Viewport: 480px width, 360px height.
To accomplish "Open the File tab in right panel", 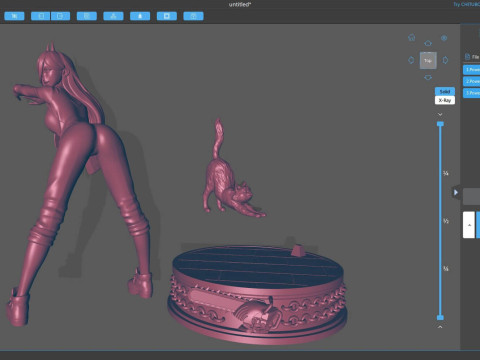I will click(x=472, y=57).
